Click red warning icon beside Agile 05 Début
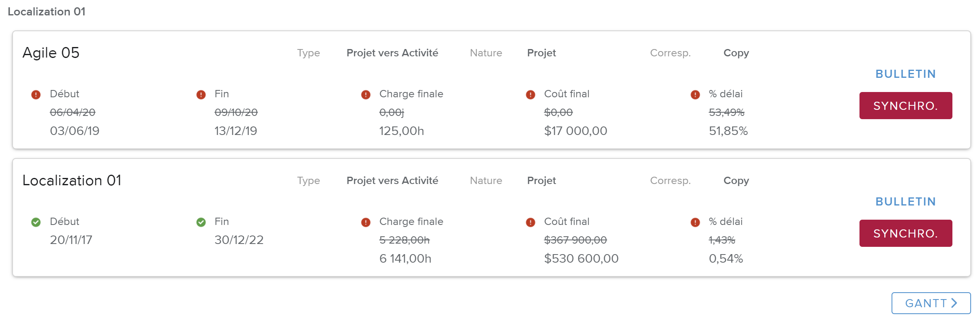 [36, 95]
